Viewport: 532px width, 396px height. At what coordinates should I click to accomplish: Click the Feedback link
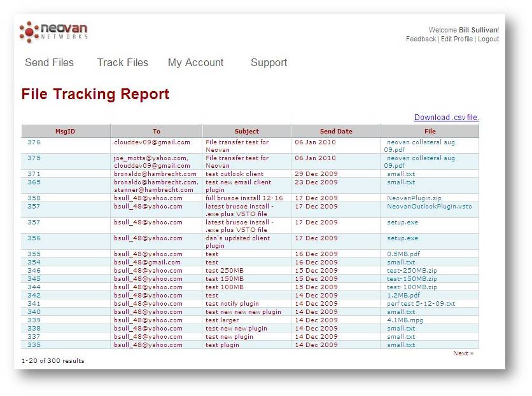click(421, 39)
